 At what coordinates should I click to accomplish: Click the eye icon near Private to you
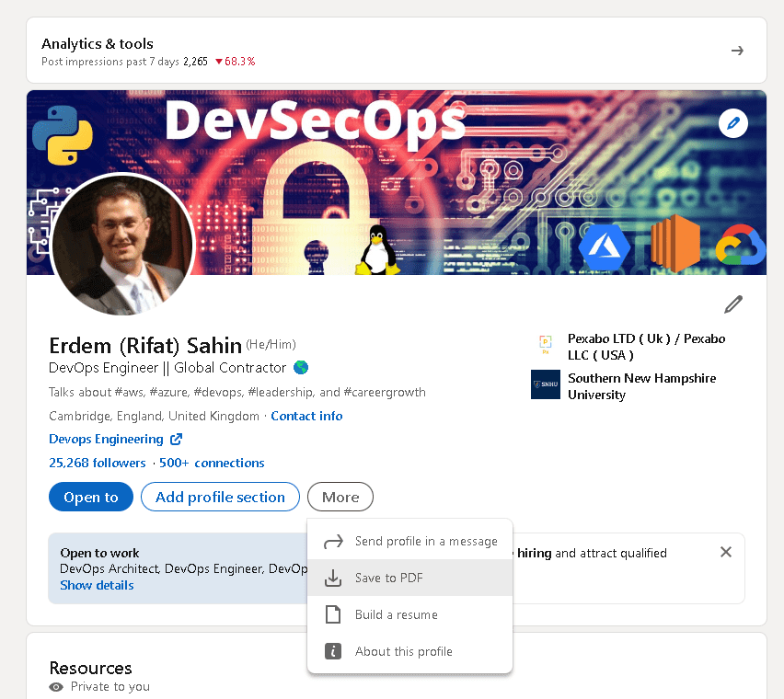click(56, 687)
